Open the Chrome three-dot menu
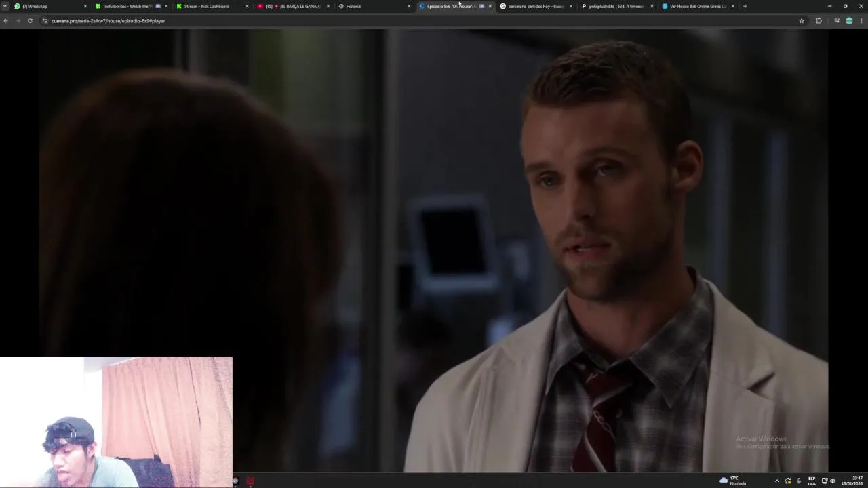The height and width of the screenshot is (488, 868). tap(861, 21)
